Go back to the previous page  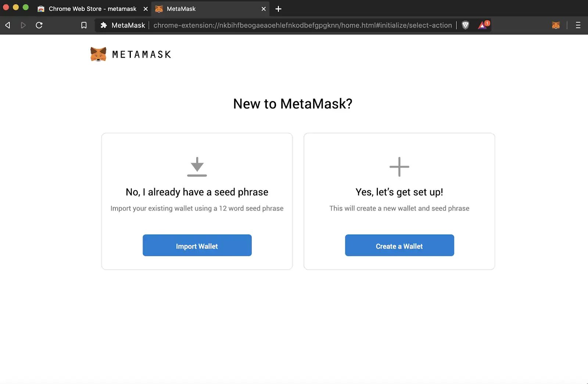pos(8,25)
